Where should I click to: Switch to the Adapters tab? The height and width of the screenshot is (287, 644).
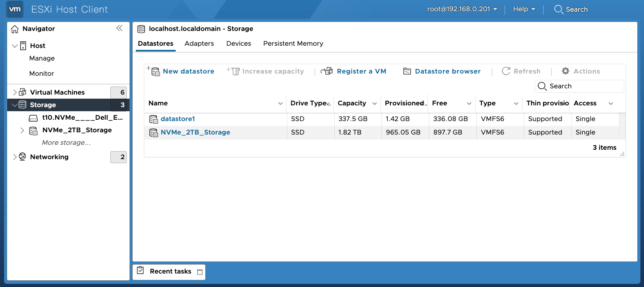coord(199,43)
